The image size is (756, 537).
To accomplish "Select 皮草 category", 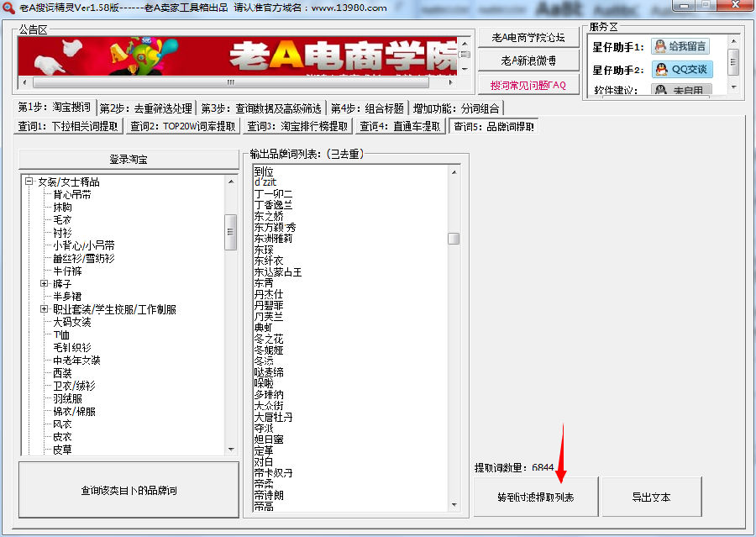I will [63, 450].
